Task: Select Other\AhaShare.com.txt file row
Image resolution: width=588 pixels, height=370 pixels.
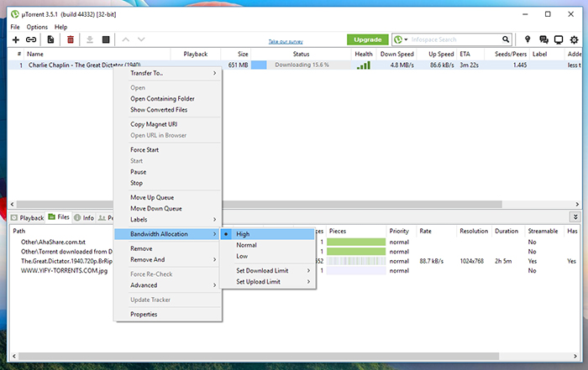Action: [53, 242]
